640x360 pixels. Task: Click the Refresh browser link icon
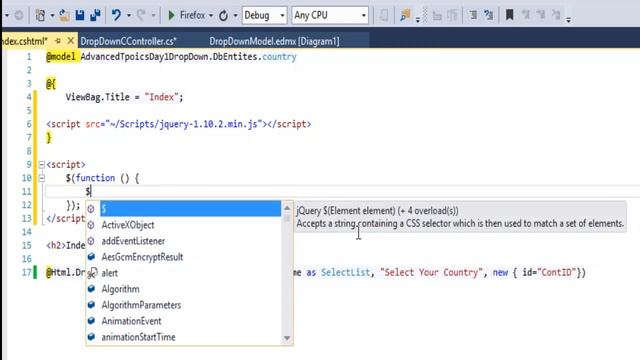tap(223, 16)
